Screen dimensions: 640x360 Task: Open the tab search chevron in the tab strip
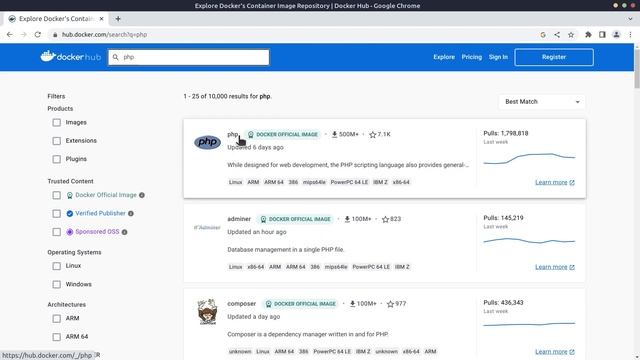pos(630,19)
